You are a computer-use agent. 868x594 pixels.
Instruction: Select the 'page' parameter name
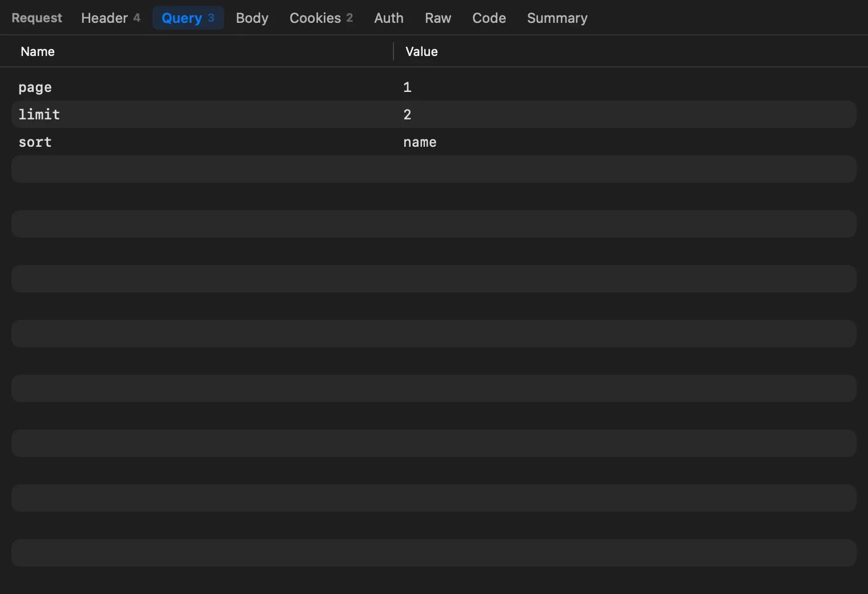(35, 87)
